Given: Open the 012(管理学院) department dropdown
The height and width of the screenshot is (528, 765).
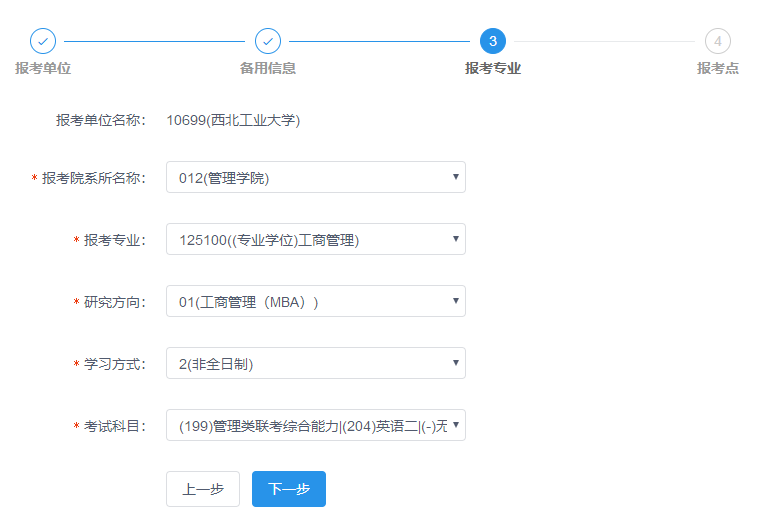Looking at the screenshot, I should pos(315,178).
